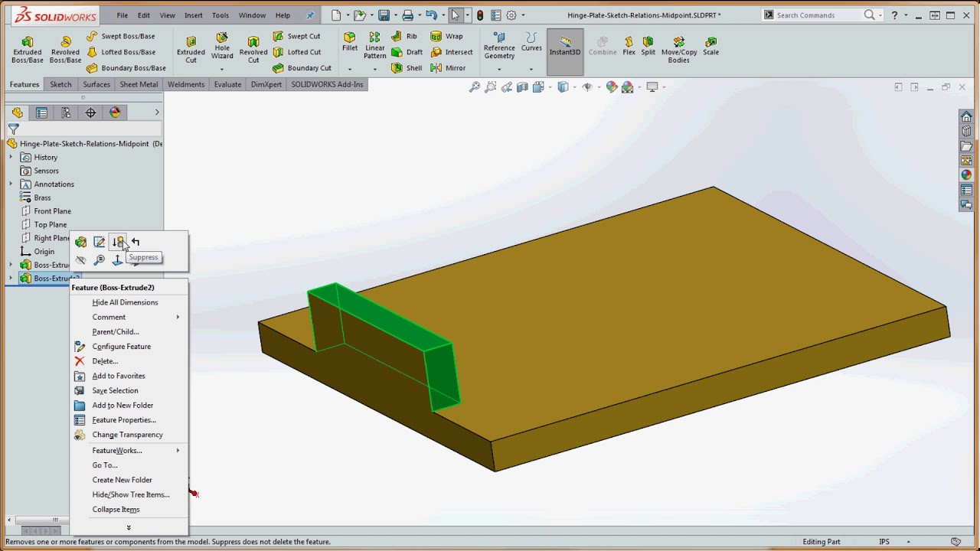Open the FeatureWorks submenu arrow
The height and width of the screenshot is (551, 980).
178,451
